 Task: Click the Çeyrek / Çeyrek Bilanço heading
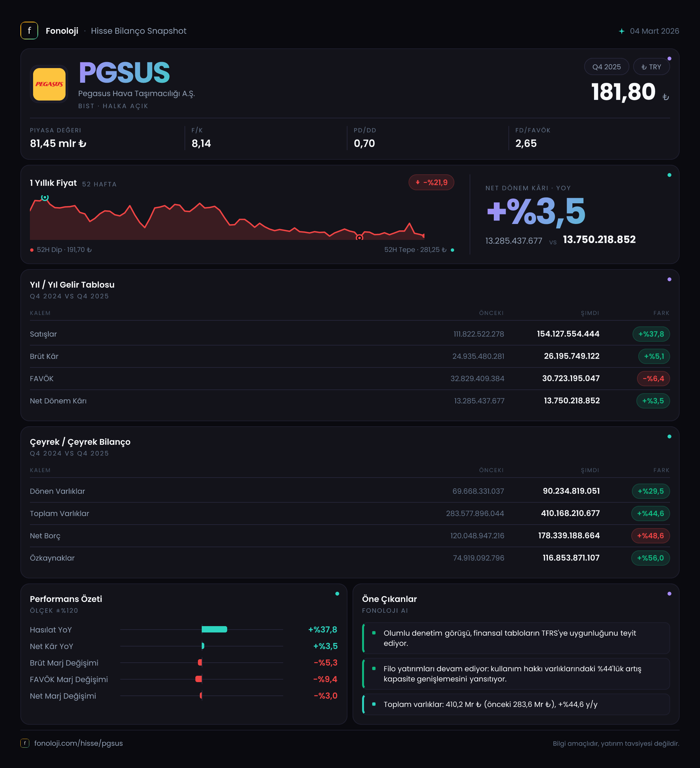(x=80, y=442)
